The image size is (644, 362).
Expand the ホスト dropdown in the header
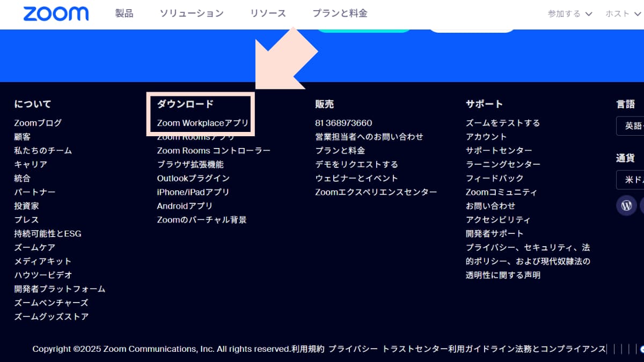[x=624, y=14]
